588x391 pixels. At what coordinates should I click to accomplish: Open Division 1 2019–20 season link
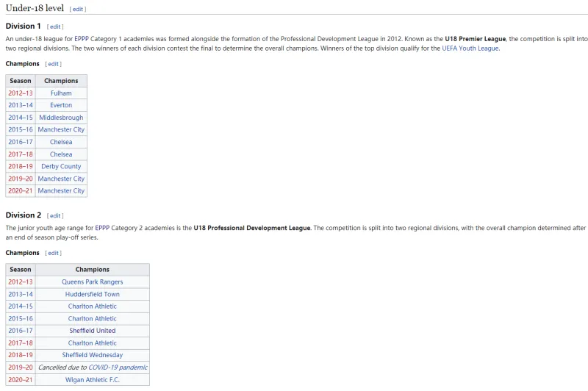(21, 179)
